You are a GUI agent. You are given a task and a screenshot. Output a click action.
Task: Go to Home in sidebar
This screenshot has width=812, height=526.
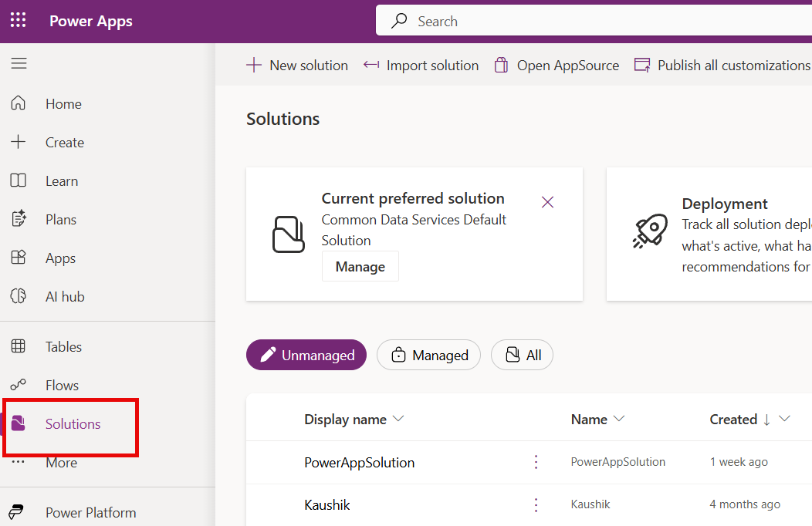63,104
